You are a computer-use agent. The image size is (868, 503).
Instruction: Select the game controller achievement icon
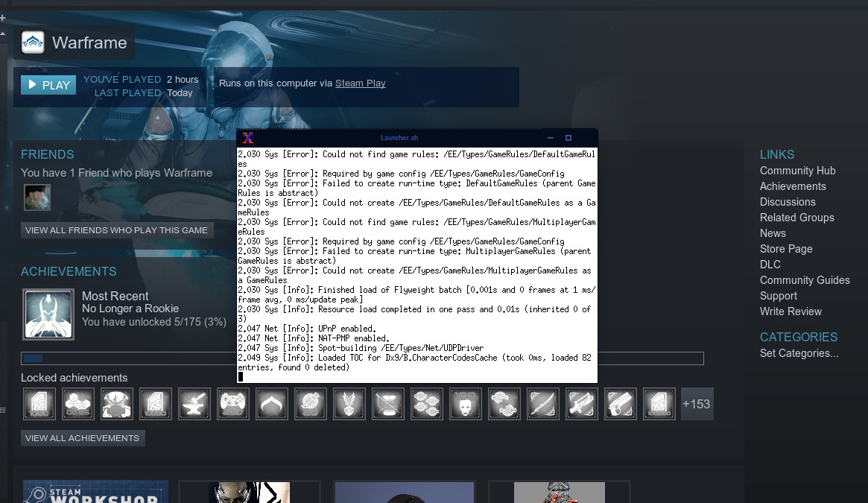233,404
